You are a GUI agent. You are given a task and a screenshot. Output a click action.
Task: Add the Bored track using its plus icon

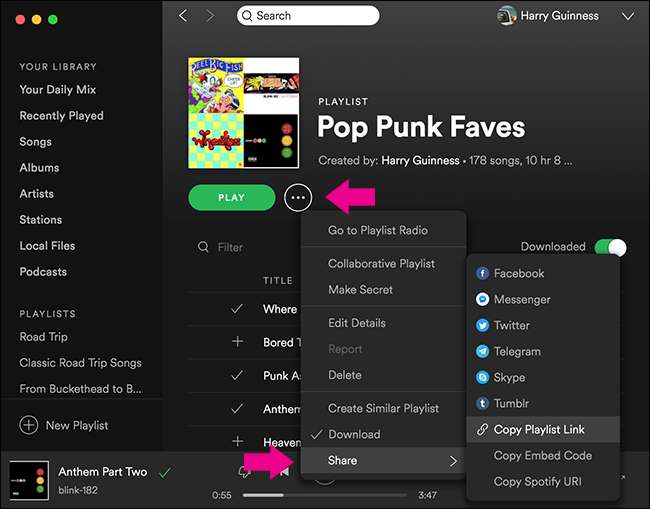pos(237,342)
